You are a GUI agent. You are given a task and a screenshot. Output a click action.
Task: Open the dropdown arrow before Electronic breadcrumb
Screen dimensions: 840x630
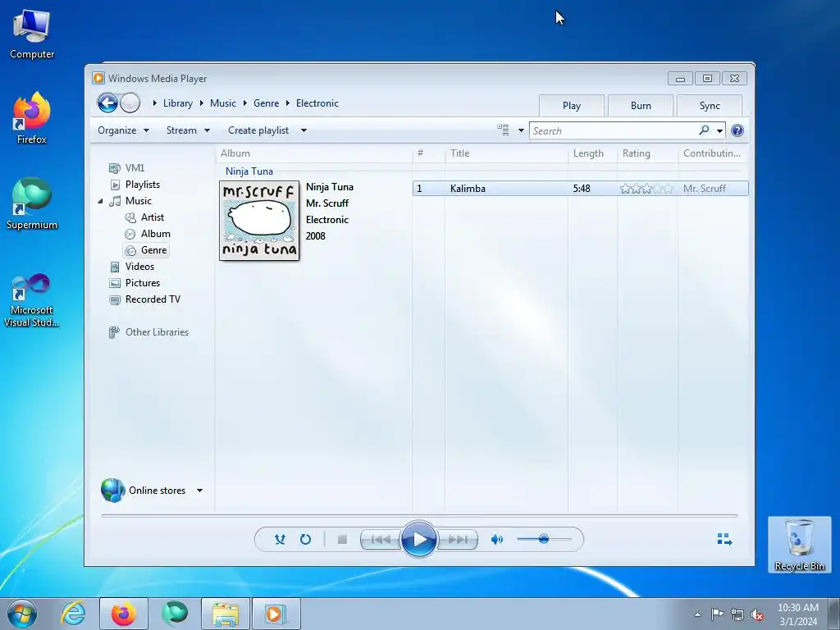[288, 103]
